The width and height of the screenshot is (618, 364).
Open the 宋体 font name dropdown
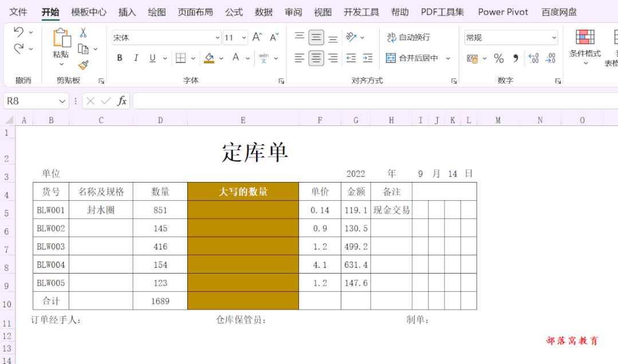(x=217, y=38)
